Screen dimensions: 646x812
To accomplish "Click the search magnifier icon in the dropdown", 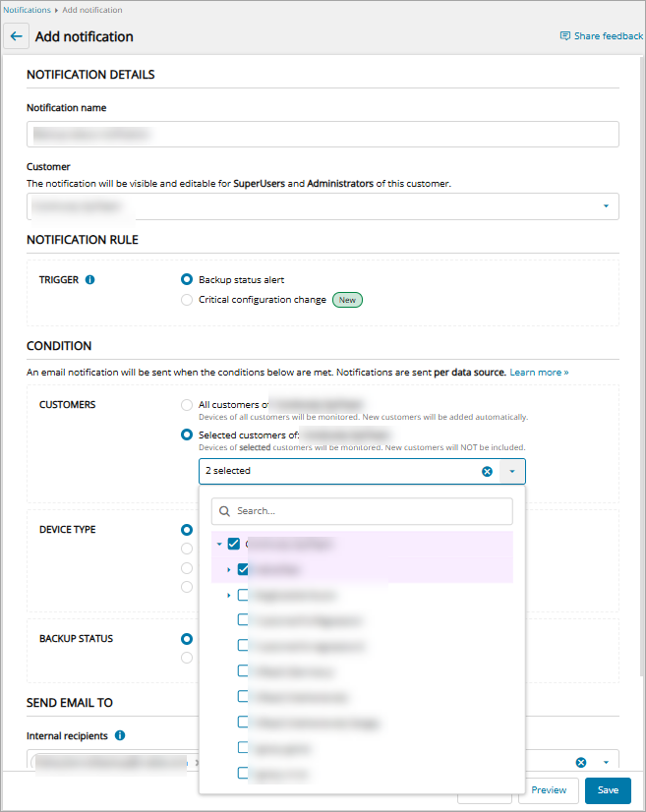I will pyautogui.click(x=224, y=511).
